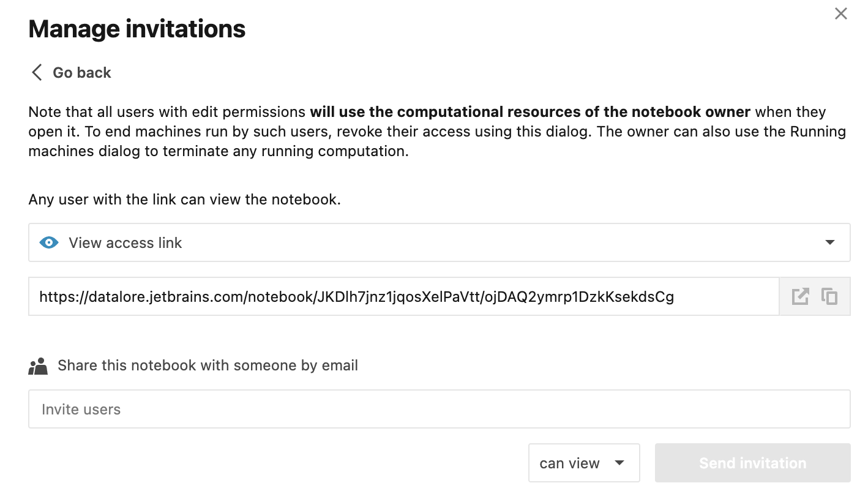This screenshot has height=502, width=868.
Task: Click the X to dismiss the dialog
Action: (840, 13)
